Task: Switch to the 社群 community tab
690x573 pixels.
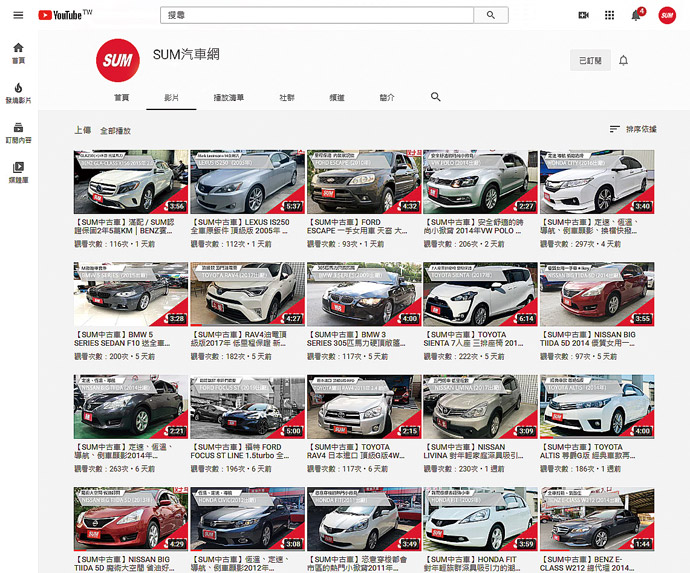Action: point(287,98)
